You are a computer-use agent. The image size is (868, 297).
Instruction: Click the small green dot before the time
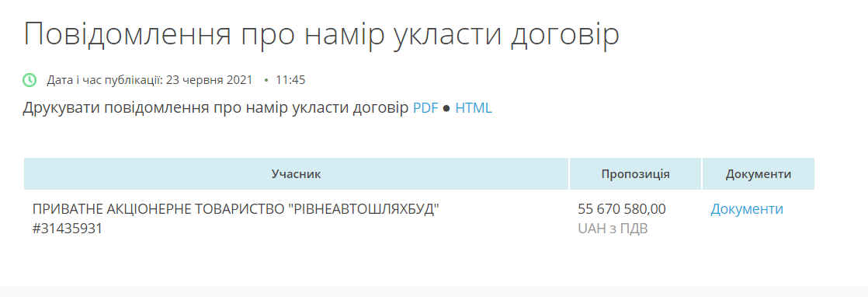tap(266, 81)
